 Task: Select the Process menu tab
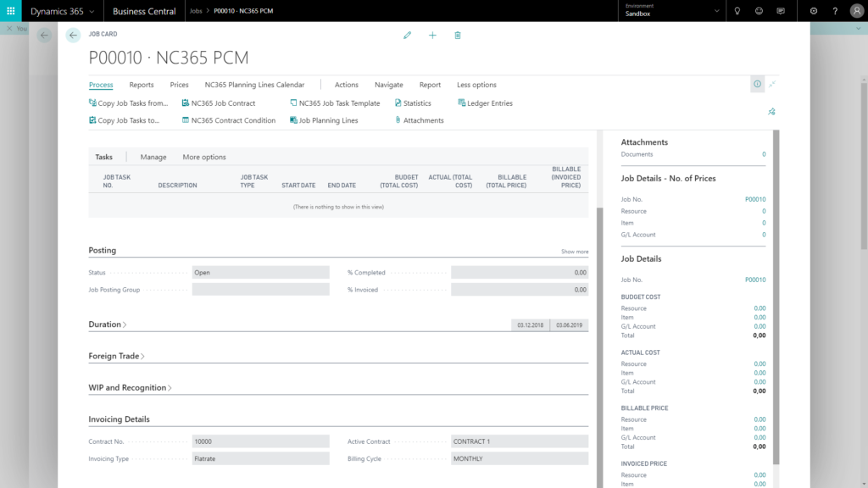tap(101, 85)
